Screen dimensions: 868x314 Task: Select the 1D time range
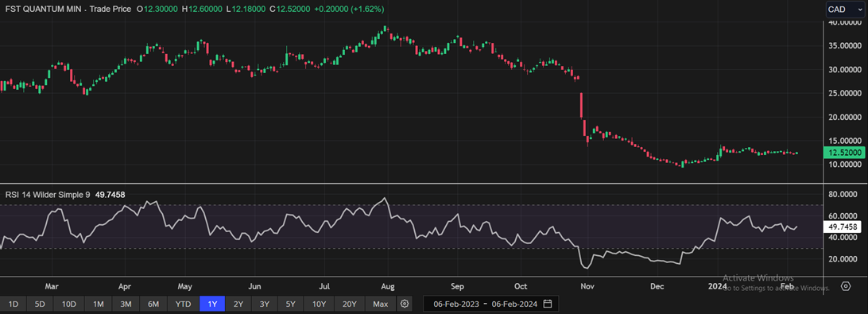click(x=14, y=304)
